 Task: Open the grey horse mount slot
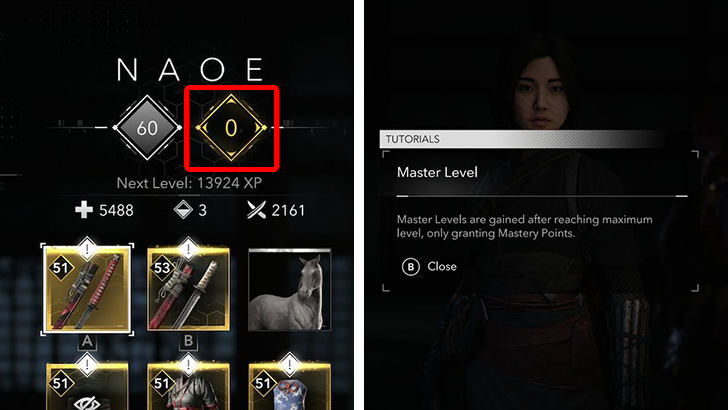point(290,289)
